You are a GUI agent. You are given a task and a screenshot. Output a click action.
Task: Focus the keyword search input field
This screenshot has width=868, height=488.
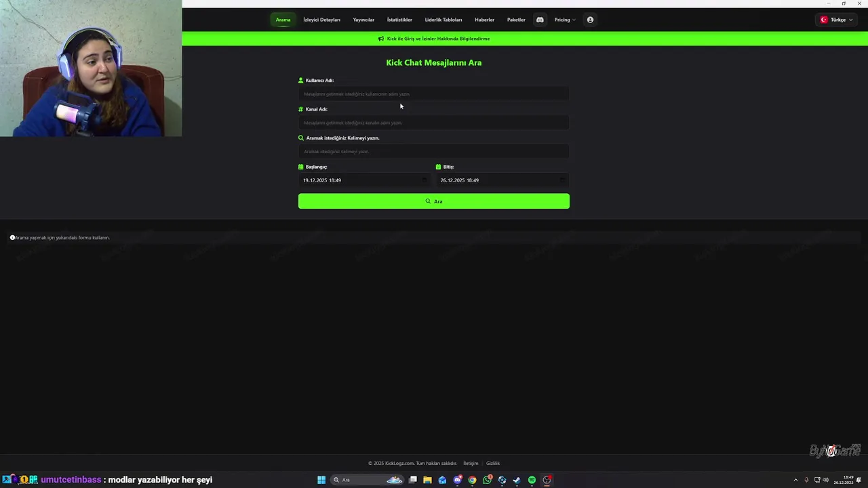click(x=434, y=152)
